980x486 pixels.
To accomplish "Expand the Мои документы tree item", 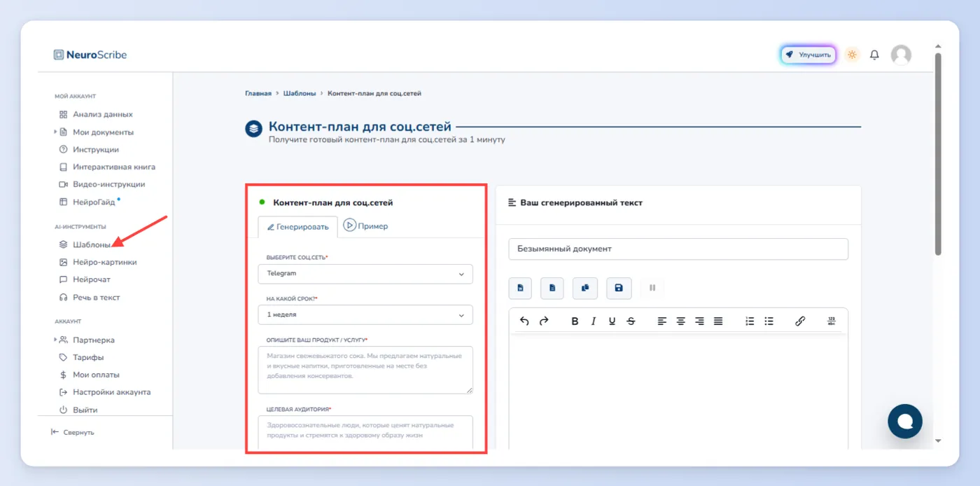I will point(55,132).
